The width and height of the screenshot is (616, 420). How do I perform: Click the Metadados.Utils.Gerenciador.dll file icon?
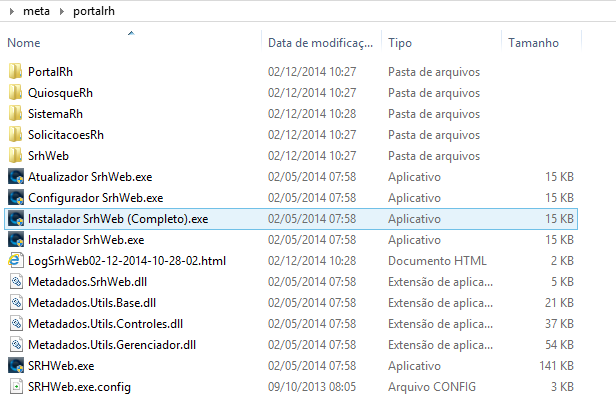[16, 345]
